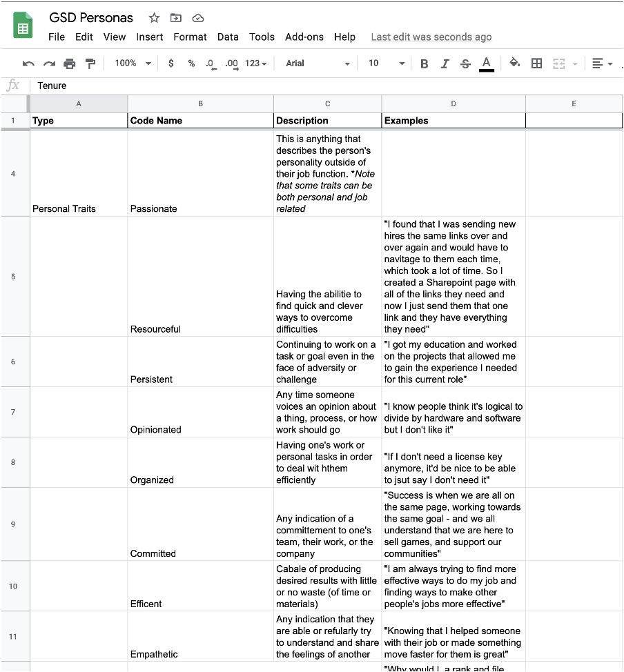This screenshot has width=624, height=672.
Task: Open the Data menu
Action: point(228,37)
